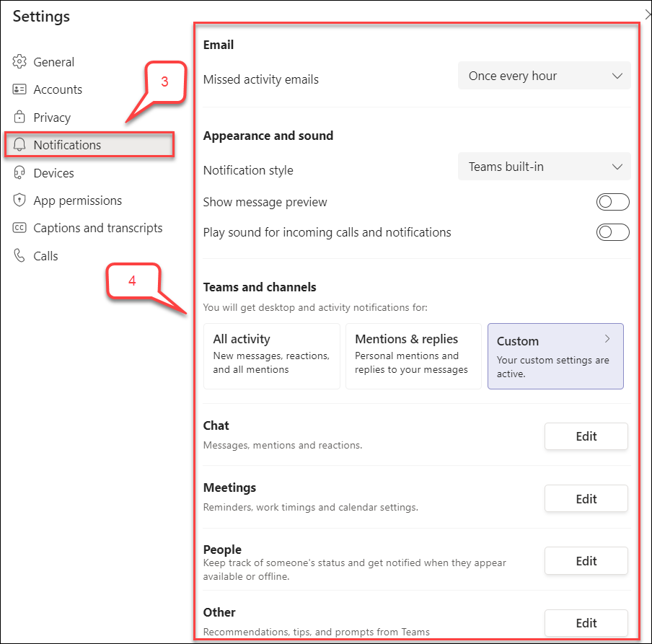Viewport: 652px width, 644px height.
Task: Click the Privacy lock icon
Action: (19, 117)
